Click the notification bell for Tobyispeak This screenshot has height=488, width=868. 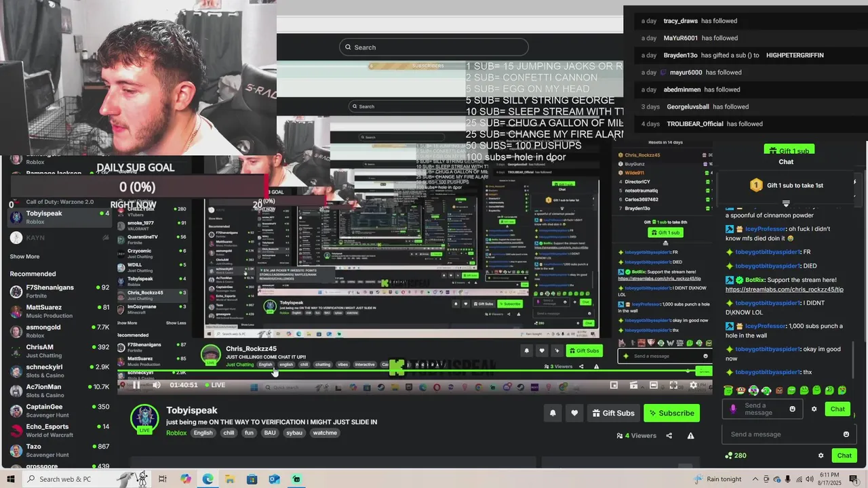553,413
